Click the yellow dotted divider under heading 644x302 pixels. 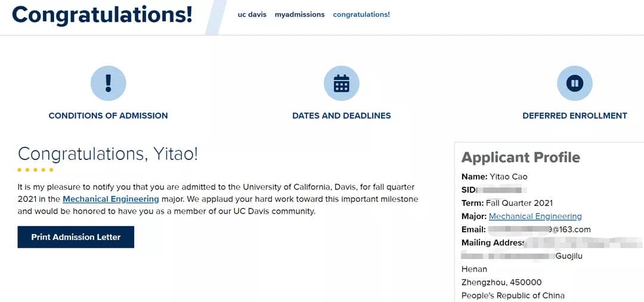(x=35, y=170)
